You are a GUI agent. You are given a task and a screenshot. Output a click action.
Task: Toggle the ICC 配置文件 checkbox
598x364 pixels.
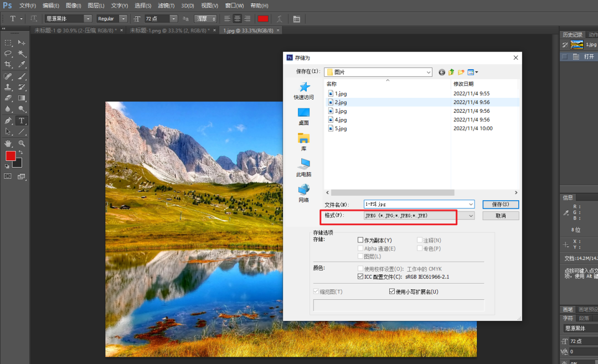tap(360, 277)
